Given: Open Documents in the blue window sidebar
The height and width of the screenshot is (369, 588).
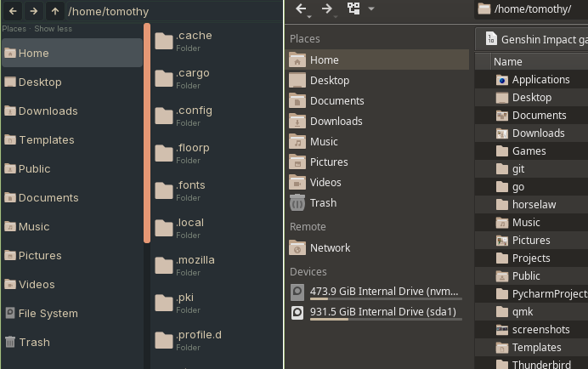Looking at the screenshot, I should coord(72,198).
